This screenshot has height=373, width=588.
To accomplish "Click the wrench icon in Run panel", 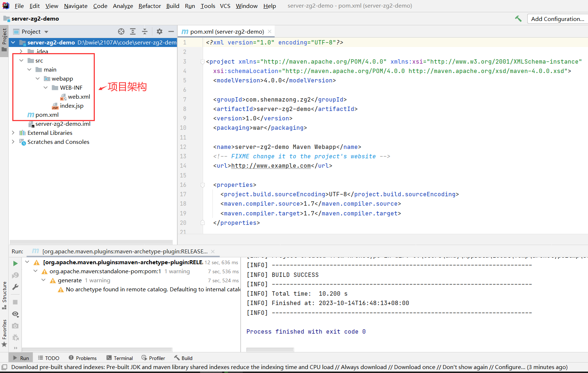I will [15, 287].
